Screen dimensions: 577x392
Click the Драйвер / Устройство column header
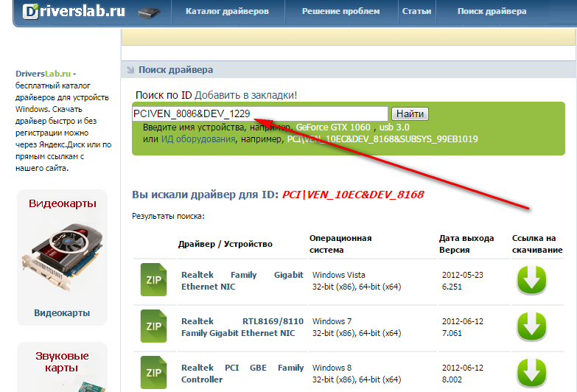point(225,244)
